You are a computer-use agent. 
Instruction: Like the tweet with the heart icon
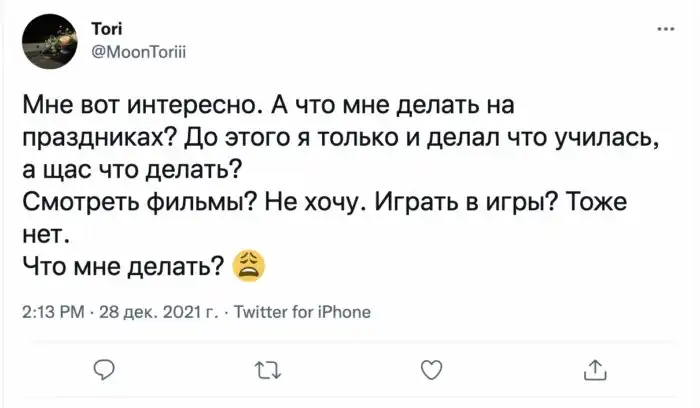[431, 371]
